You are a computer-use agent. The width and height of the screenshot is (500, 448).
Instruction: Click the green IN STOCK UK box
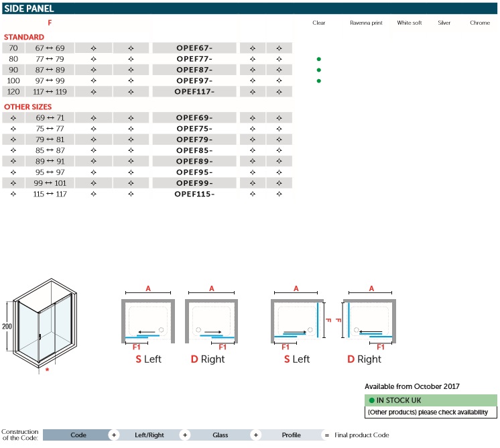432,400
